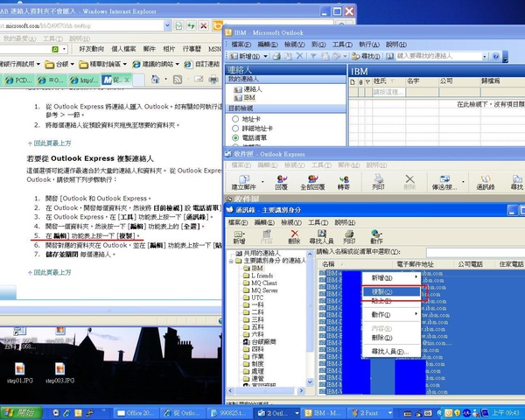Click blue help icon in Microsoft Outlook toolbar
Screen dimensions: 525x420
(x=496, y=56)
